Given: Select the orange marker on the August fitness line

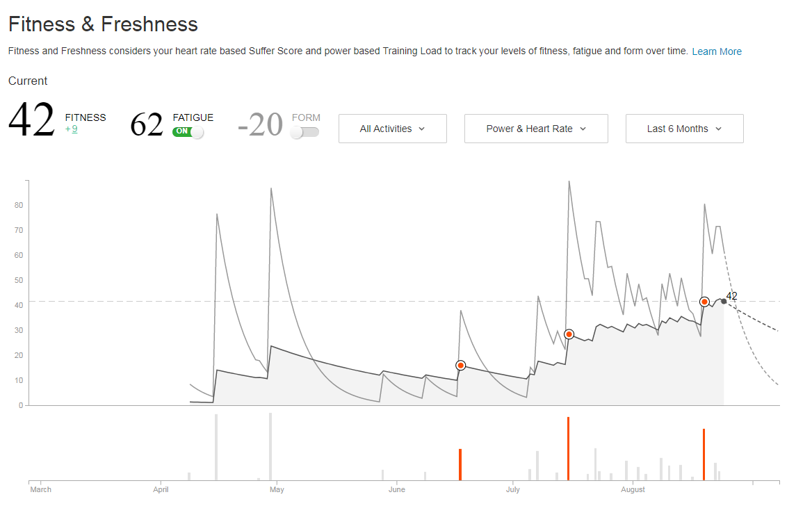Looking at the screenshot, I should tap(704, 302).
